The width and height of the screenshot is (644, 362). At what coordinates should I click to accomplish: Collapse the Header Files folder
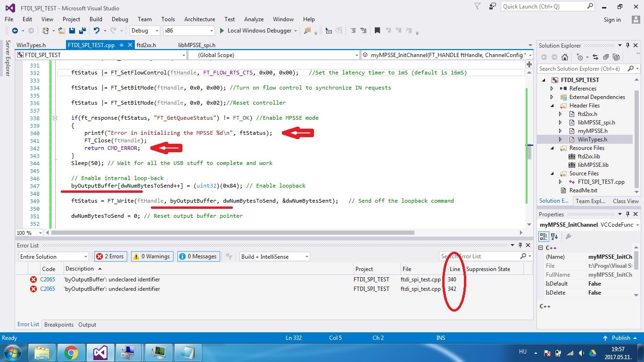(x=552, y=106)
